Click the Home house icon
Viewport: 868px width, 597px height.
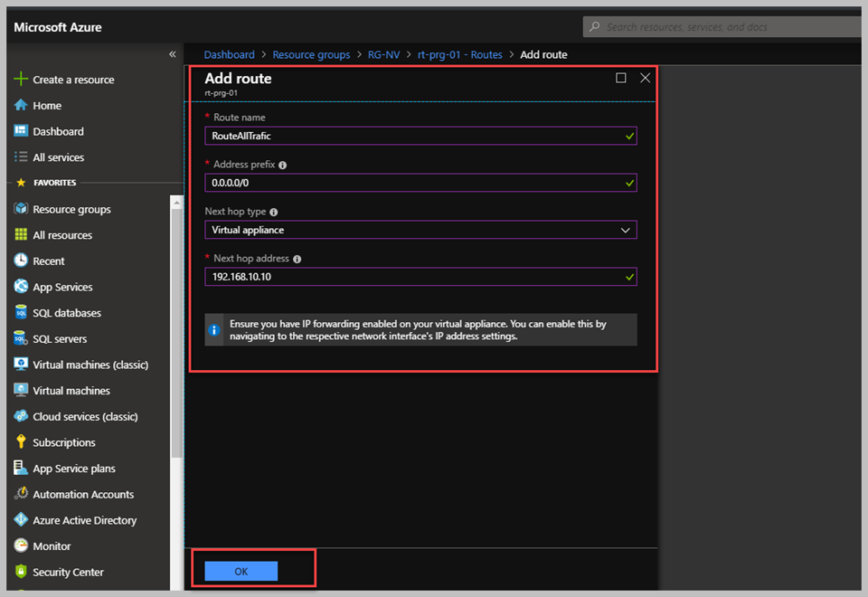(21, 105)
